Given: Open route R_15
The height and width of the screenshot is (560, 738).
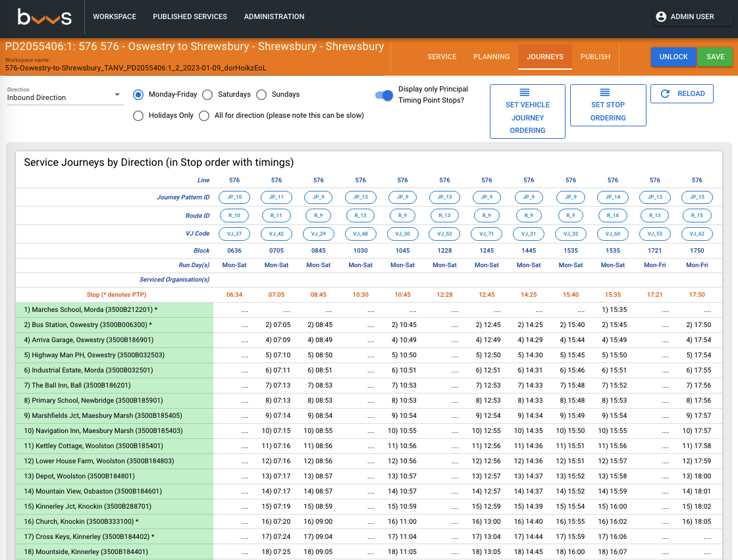Looking at the screenshot, I should [x=697, y=215].
